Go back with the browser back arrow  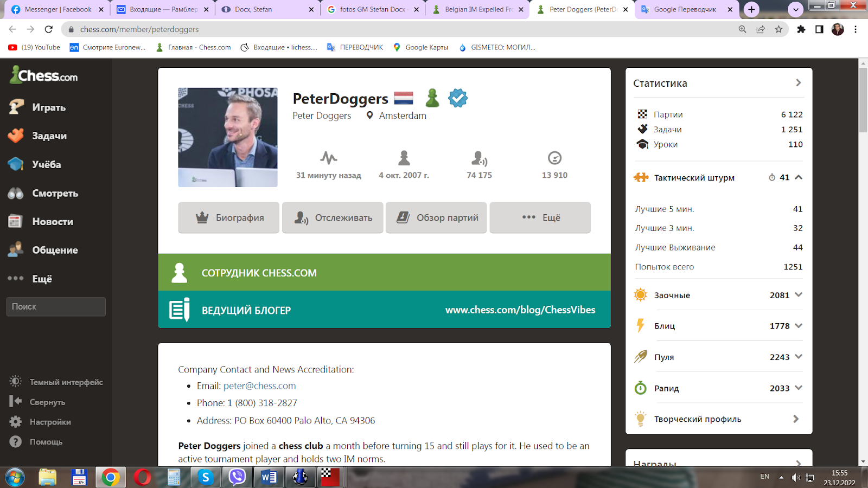(12, 29)
